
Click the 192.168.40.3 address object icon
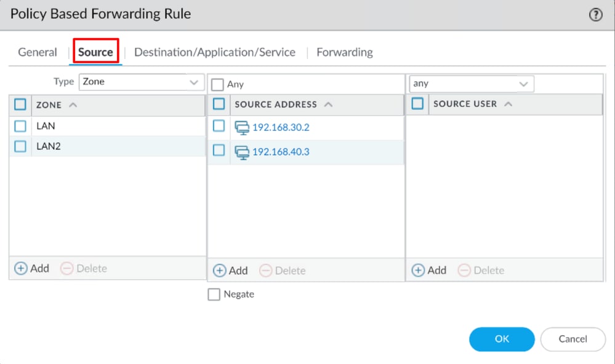pos(241,152)
